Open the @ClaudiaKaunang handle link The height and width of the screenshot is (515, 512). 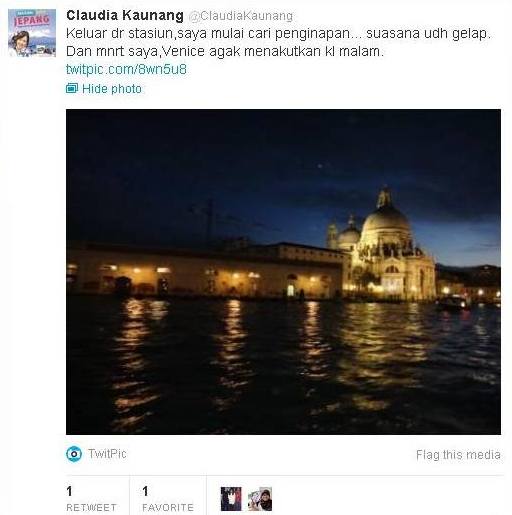(x=241, y=16)
